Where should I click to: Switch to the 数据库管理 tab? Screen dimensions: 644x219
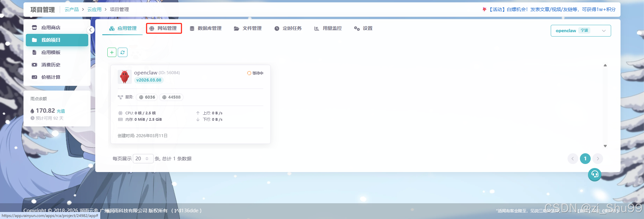(206, 29)
